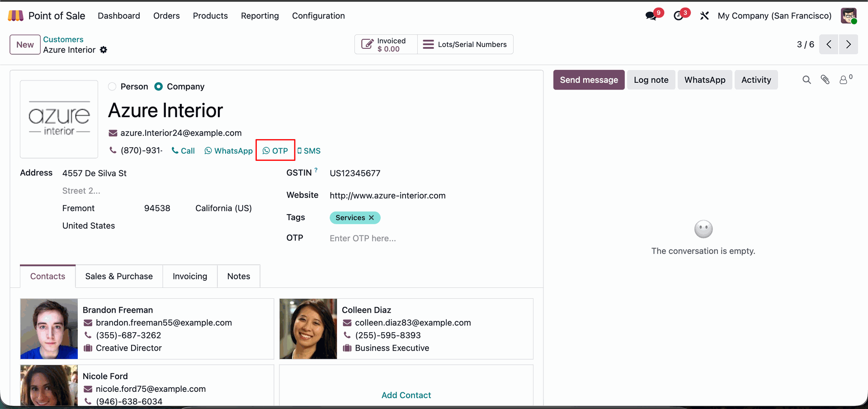Switch to the Contacts tab
This screenshot has height=409, width=868.
(x=48, y=276)
